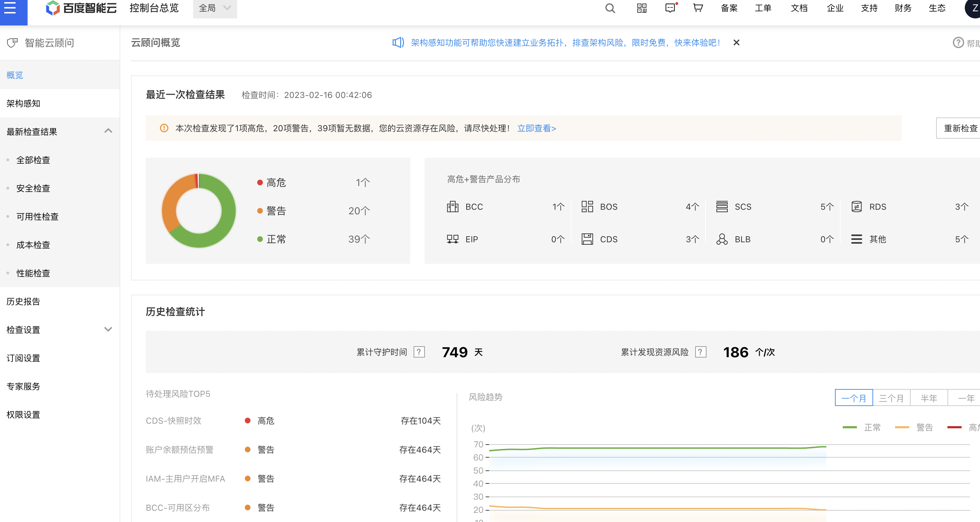Image resolution: width=980 pixels, height=522 pixels.
Task: Toggle the 警告 legend in trend chart
Action: pos(914,427)
